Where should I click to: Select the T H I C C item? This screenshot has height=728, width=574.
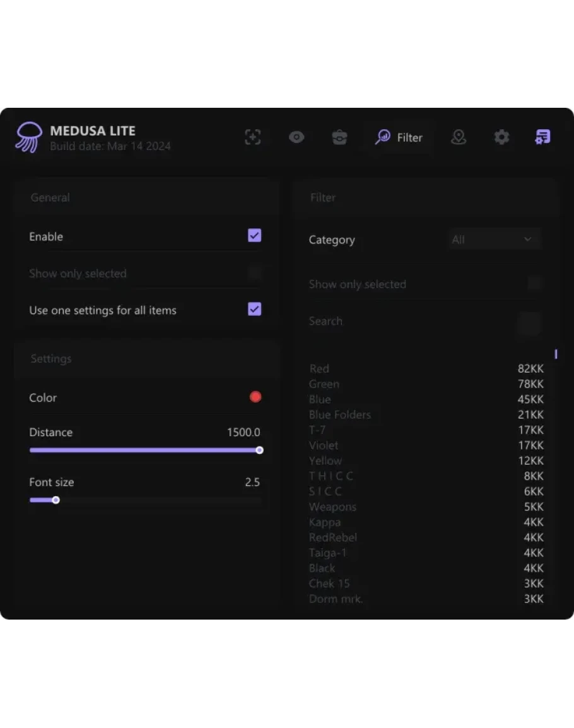coord(331,476)
